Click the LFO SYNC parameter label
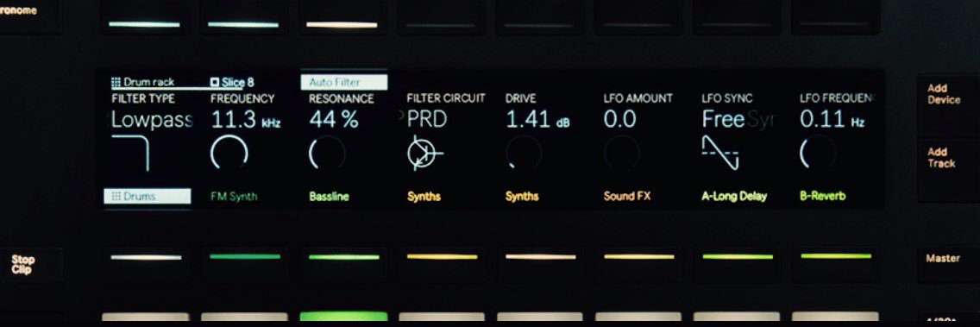Screen dimensions: 980x327 coord(727,98)
